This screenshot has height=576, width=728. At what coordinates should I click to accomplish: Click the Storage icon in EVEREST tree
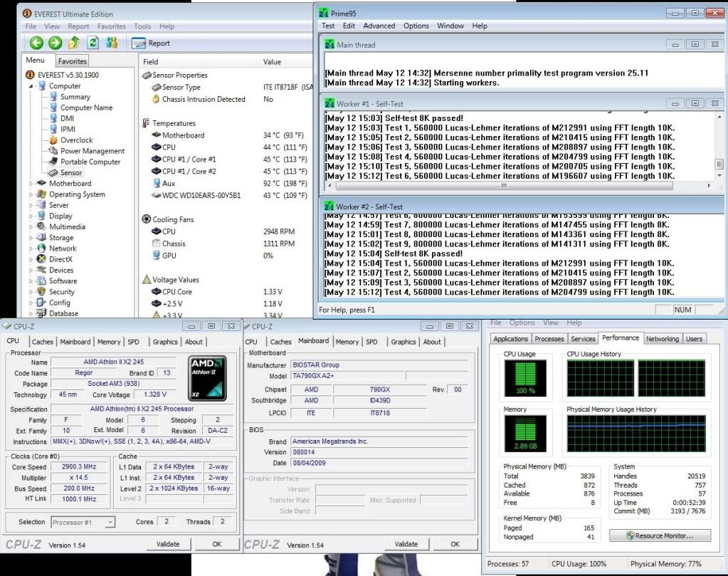click(42, 237)
